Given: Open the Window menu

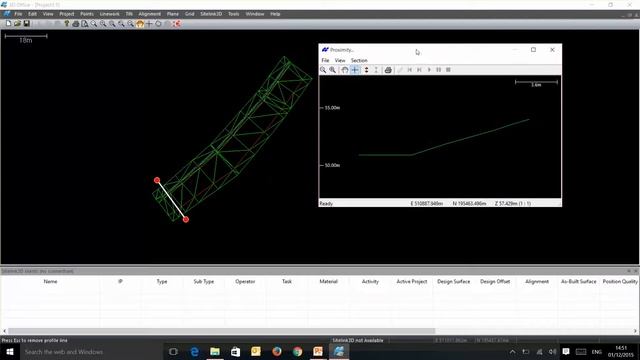Looking at the screenshot, I should click(255, 14).
